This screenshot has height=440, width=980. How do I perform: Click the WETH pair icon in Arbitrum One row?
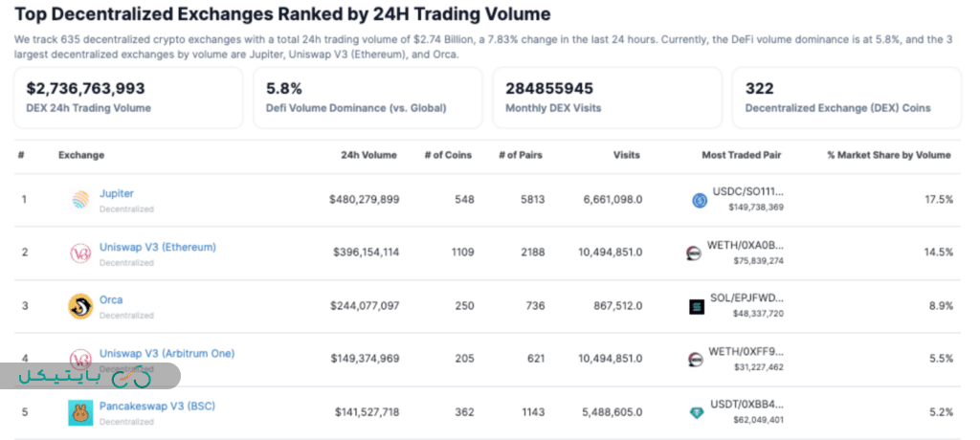pos(695,359)
